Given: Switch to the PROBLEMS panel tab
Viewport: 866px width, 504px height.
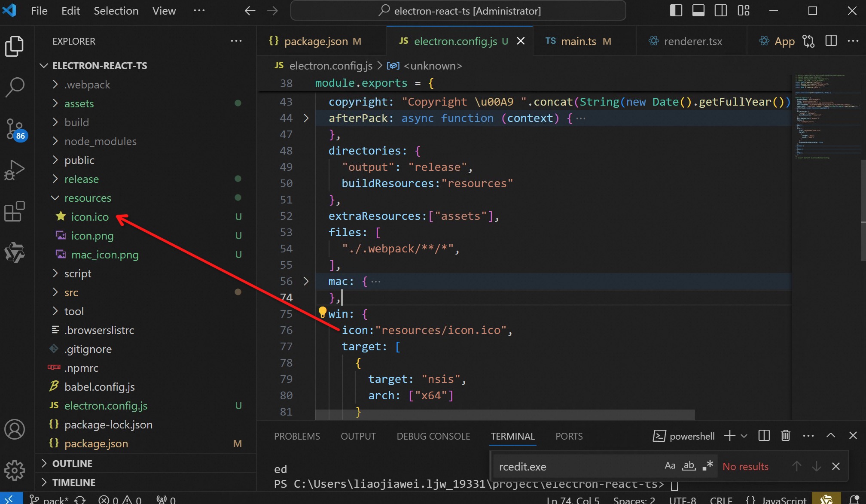Looking at the screenshot, I should click(x=297, y=436).
